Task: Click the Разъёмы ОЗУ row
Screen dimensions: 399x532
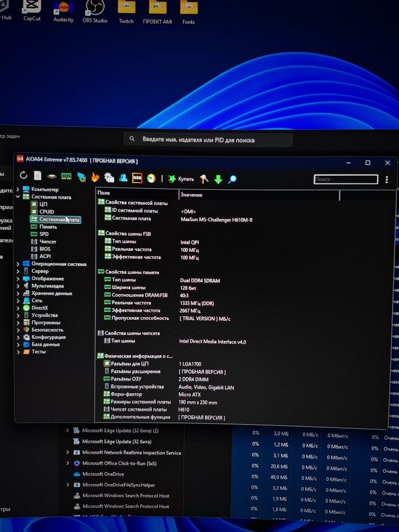Action: [156, 379]
